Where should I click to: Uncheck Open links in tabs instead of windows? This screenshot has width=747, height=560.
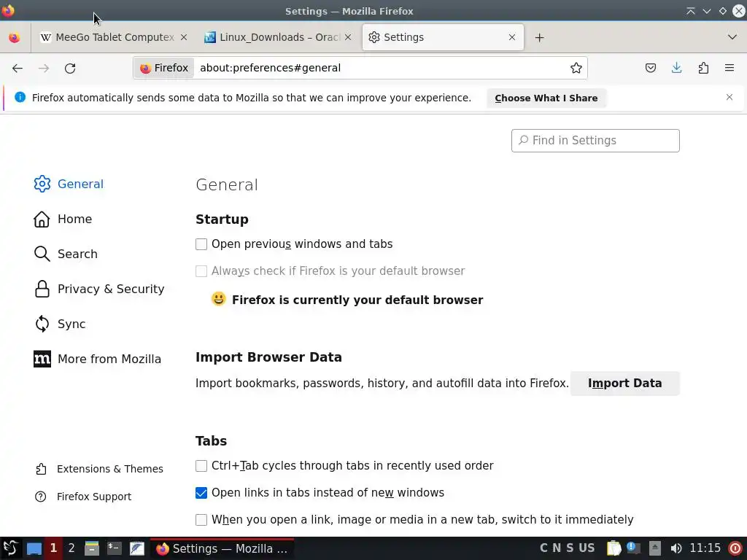coord(201,493)
